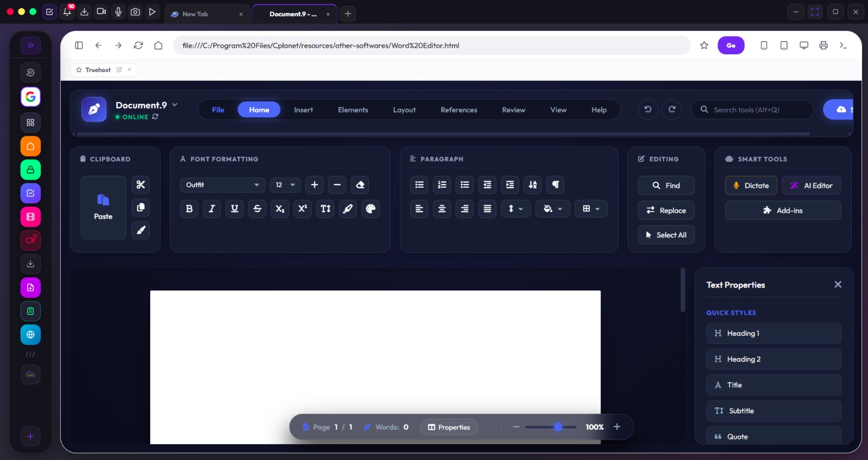Justify the paragraph text
Viewport: 868px width, 460px height.
[487, 209]
